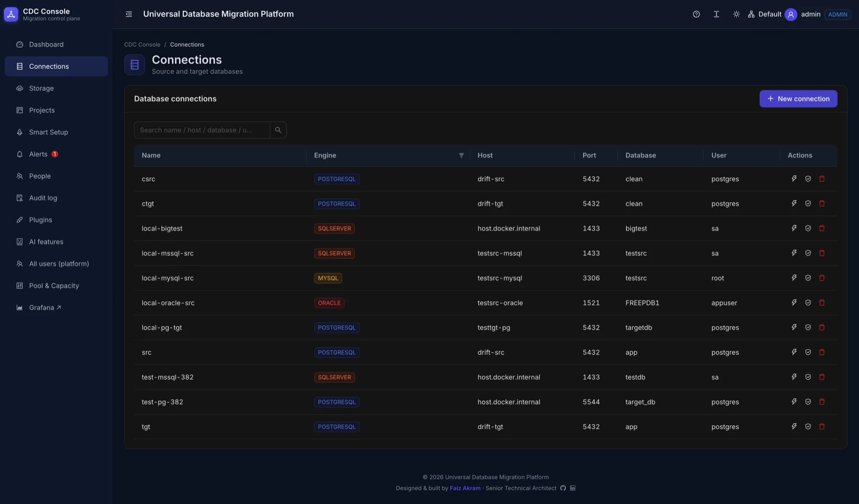Open the Default workspace selector
Image resolution: width=859 pixels, height=504 pixels.
(x=765, y=14)
